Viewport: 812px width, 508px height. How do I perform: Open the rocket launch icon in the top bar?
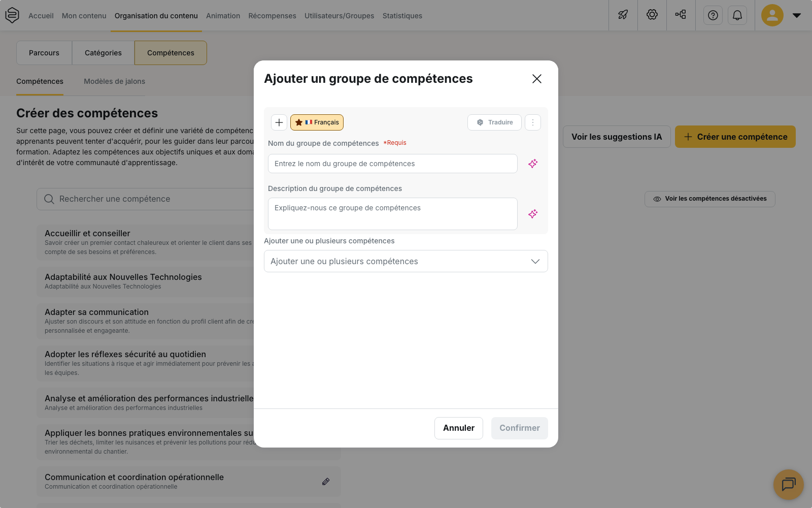tap(623, 15)
